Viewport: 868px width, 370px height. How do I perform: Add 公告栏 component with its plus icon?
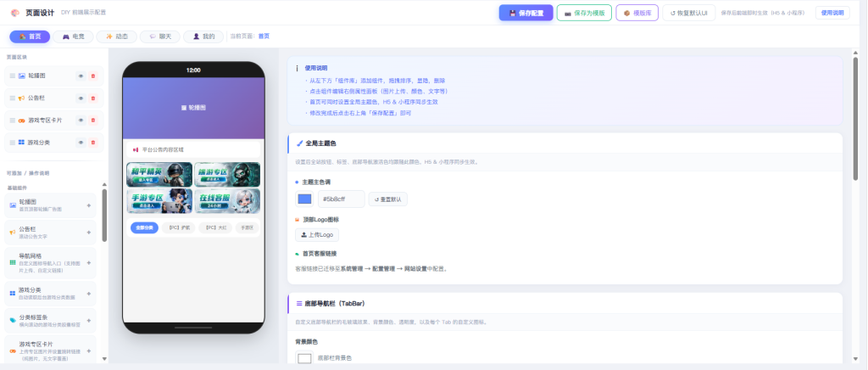point(88,232)
